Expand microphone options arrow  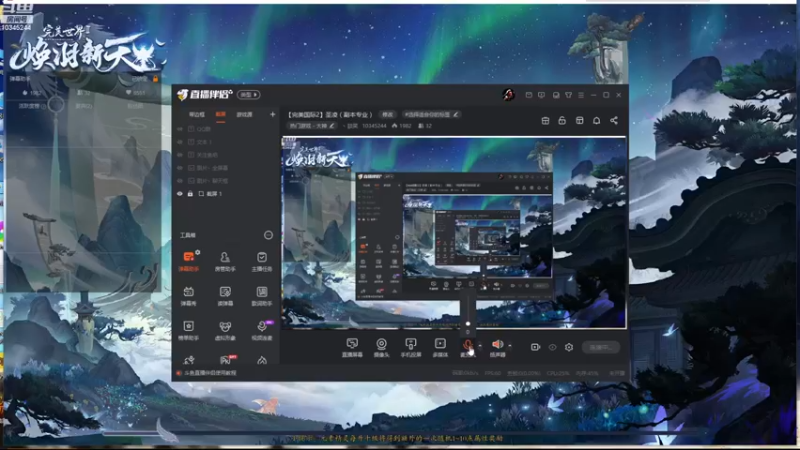pos(480,346)
